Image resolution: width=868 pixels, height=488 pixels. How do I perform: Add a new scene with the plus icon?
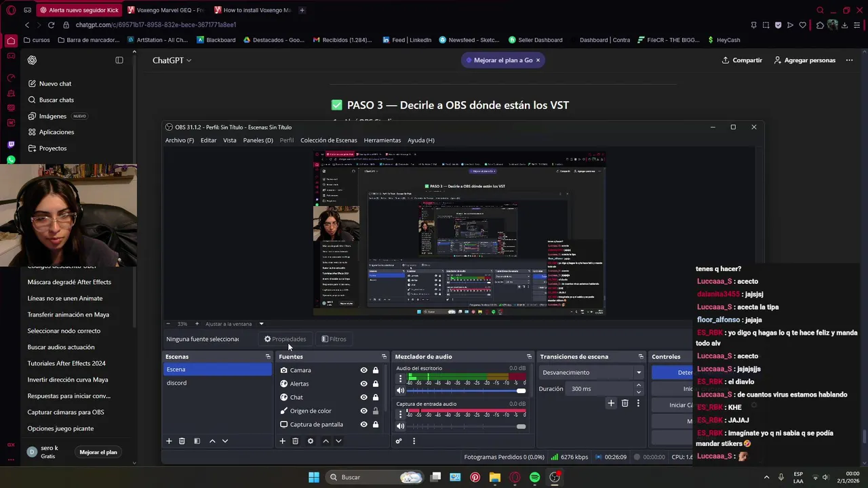click(x=169, y=441)
